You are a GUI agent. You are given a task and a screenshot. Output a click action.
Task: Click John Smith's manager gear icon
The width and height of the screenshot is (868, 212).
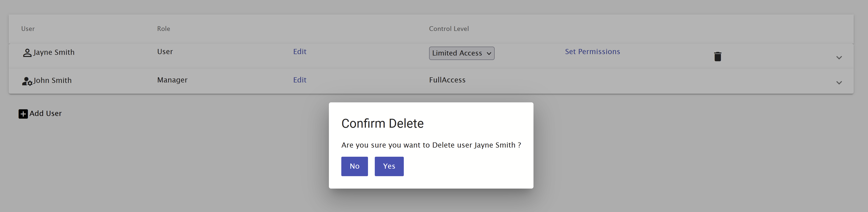pos(27,81)
